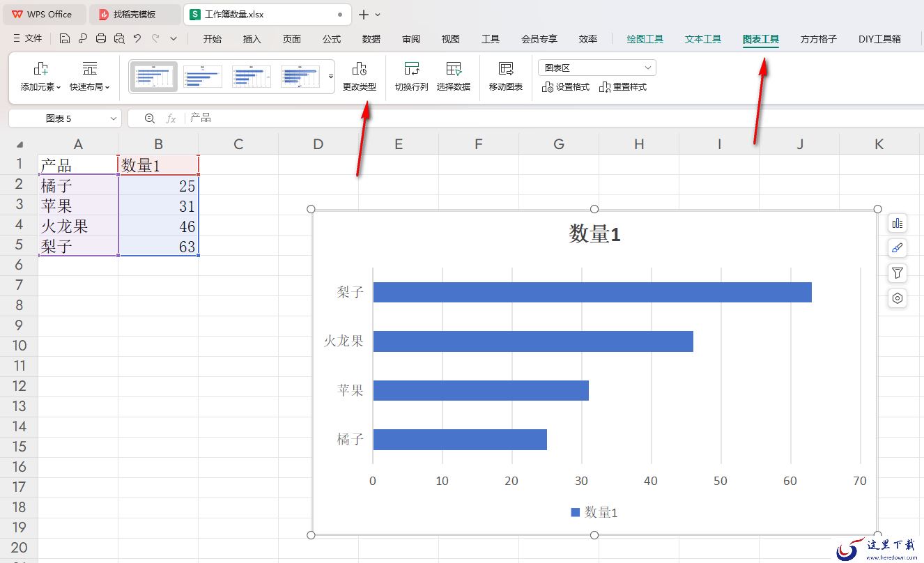Image resolution: width=924 pixels, height=563 pixels.
Task: Select column C header
Action: [238, 144]
